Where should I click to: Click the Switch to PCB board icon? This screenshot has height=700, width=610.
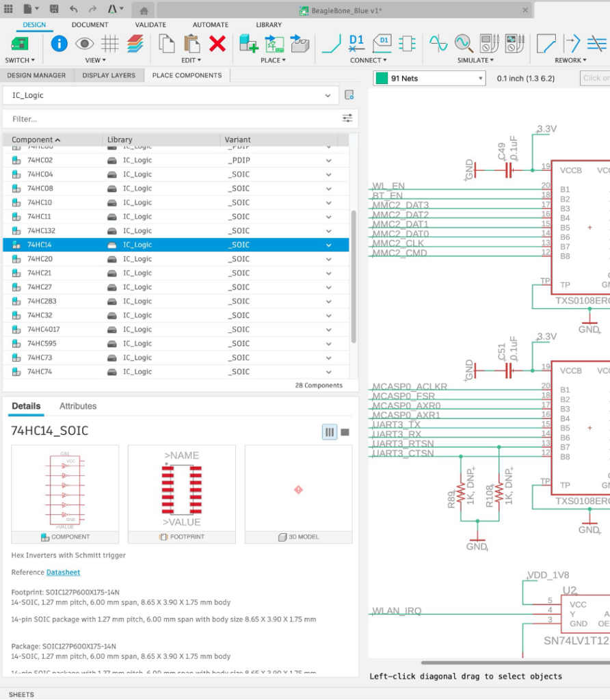[x=20, y=44]
